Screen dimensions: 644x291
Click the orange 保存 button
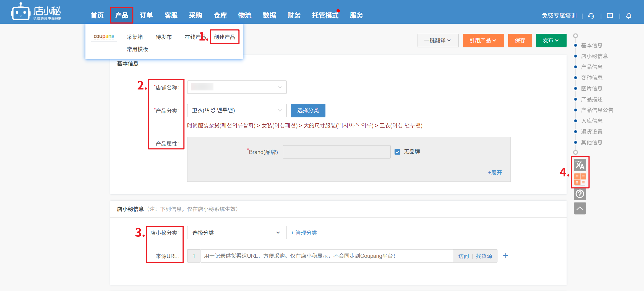pos(520,40)
